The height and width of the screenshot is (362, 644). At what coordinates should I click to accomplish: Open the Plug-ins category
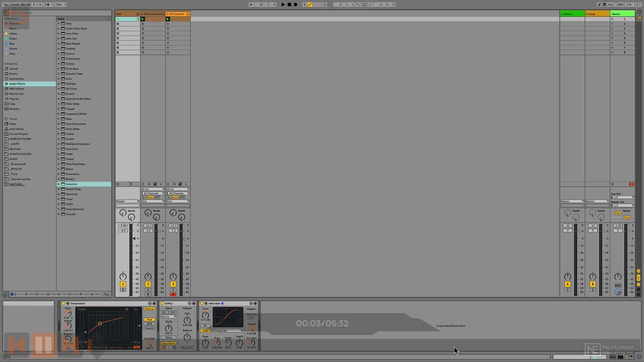click(14, 99)
